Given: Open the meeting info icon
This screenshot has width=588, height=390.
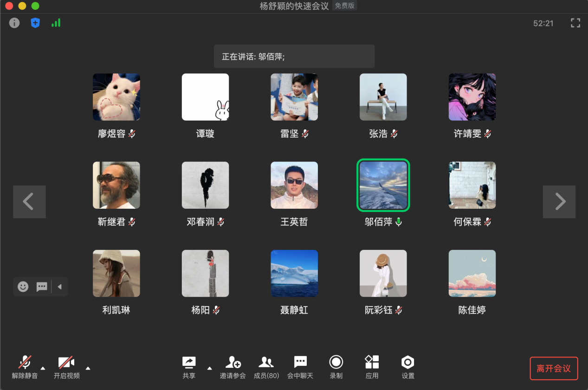Looking at the screenshot, I should pos(14,23).
